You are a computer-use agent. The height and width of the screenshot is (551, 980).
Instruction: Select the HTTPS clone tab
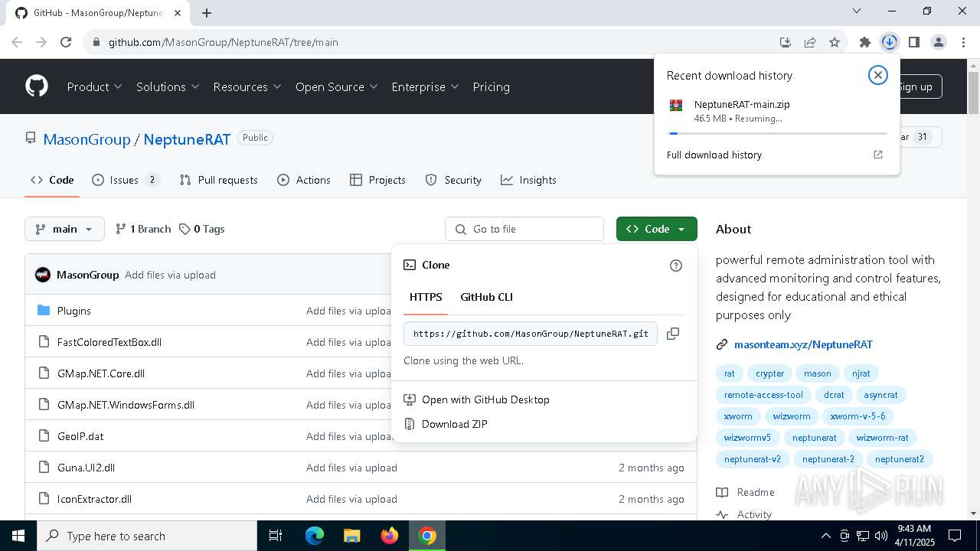(426, 297)
